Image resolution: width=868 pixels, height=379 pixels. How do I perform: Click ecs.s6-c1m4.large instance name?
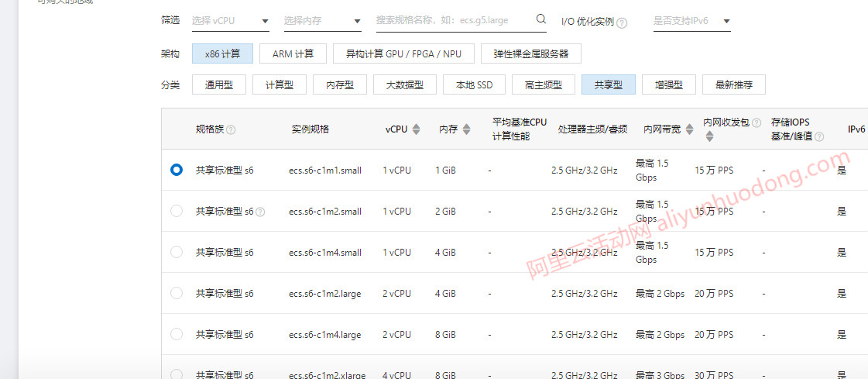click(325, 335)
